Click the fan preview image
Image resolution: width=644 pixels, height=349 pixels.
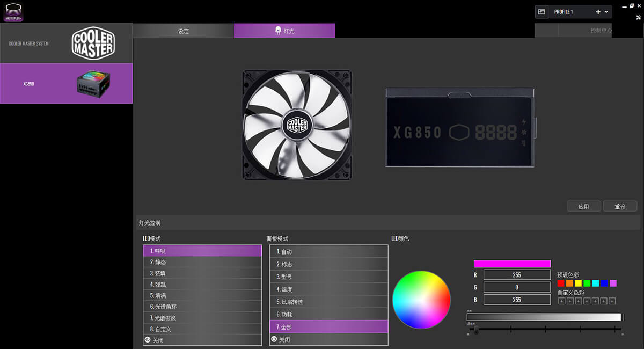(297, 125)
